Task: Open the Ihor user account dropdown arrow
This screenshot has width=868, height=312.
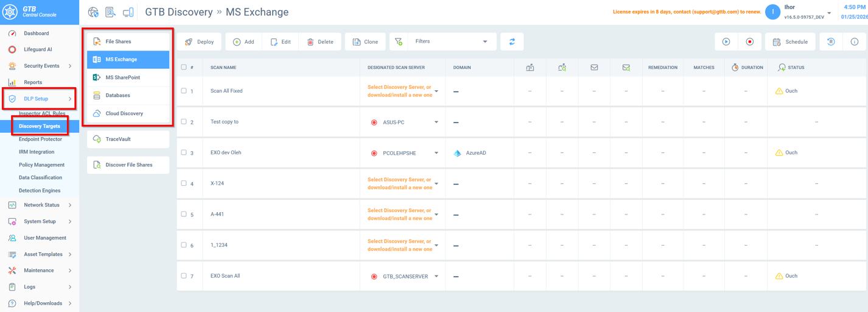Action: 829,13
